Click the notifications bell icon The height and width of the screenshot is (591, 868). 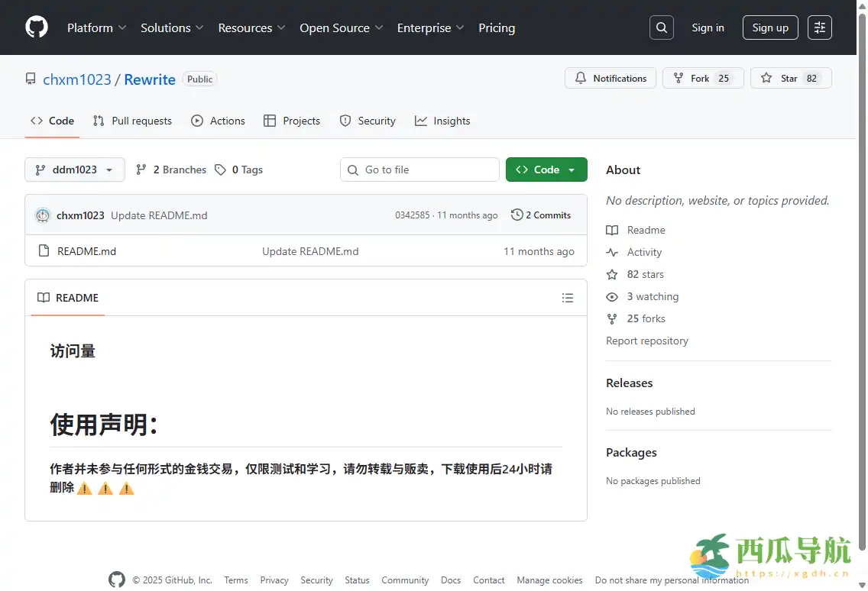pos(582,77)
